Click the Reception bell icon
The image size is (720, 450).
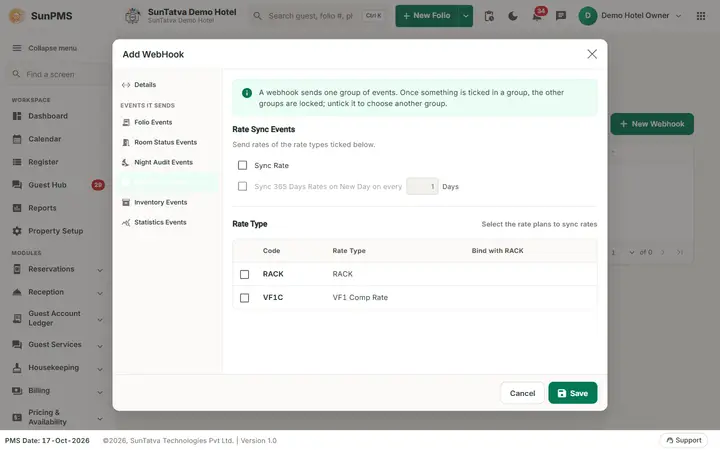17,292
